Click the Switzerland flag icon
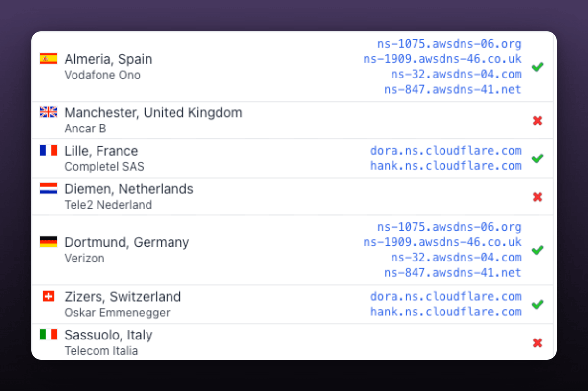Viewport: 588px width, 391px height. 49,296
